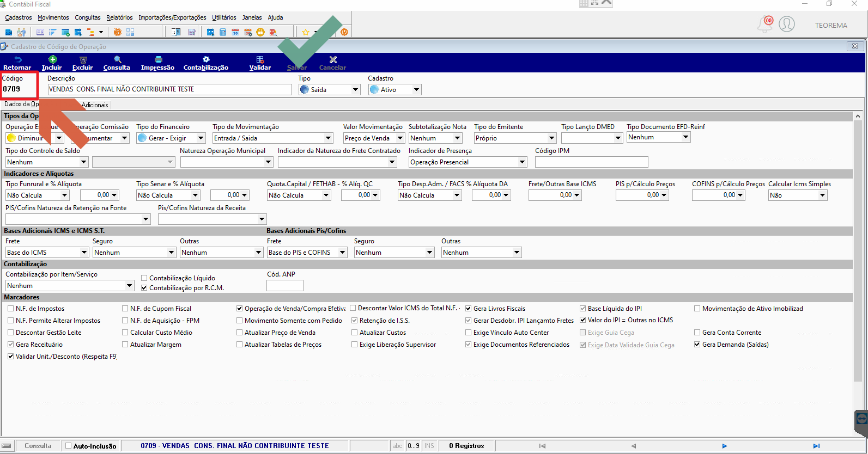Click the Cód. ANP input field
The height and width of the screenshot is (454, 868).
285,286
